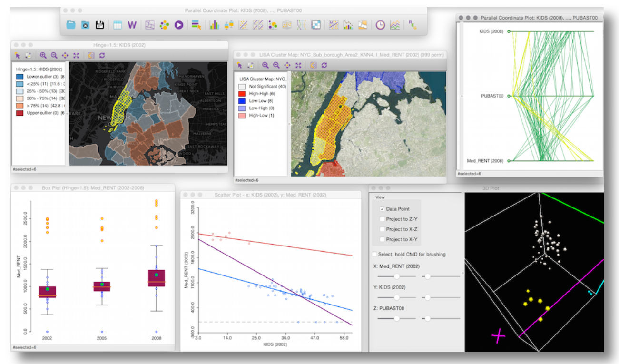Click the first Z: PUBAST00 slider handle

396,318
